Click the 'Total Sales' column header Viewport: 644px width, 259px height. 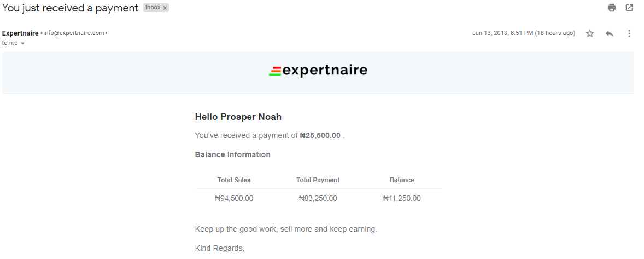[233, 180]
